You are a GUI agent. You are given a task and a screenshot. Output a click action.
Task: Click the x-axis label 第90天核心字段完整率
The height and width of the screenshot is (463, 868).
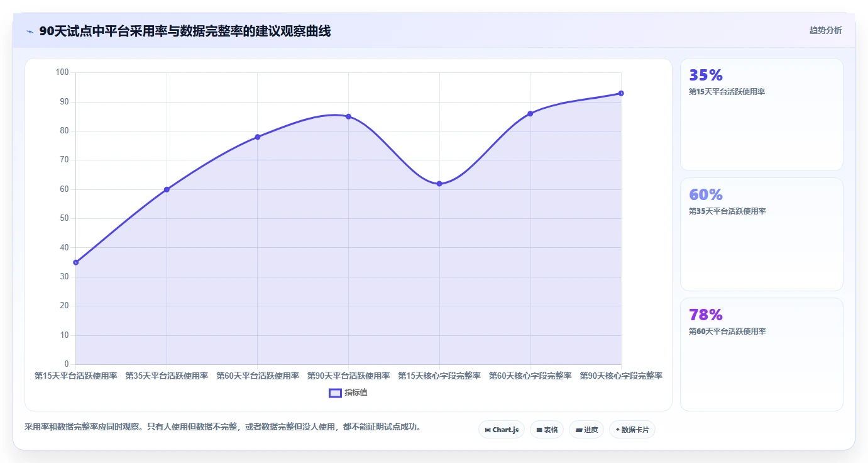pos(621,376)
